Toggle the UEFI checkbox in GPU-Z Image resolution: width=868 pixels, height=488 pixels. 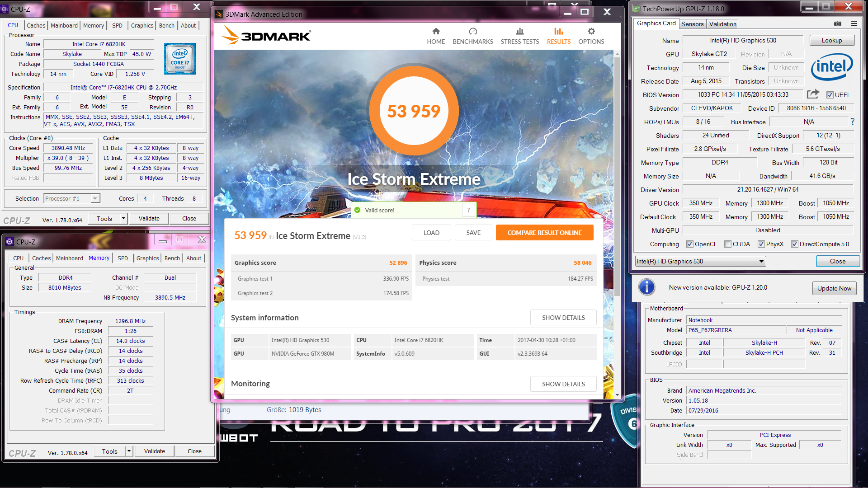(830, 95)
